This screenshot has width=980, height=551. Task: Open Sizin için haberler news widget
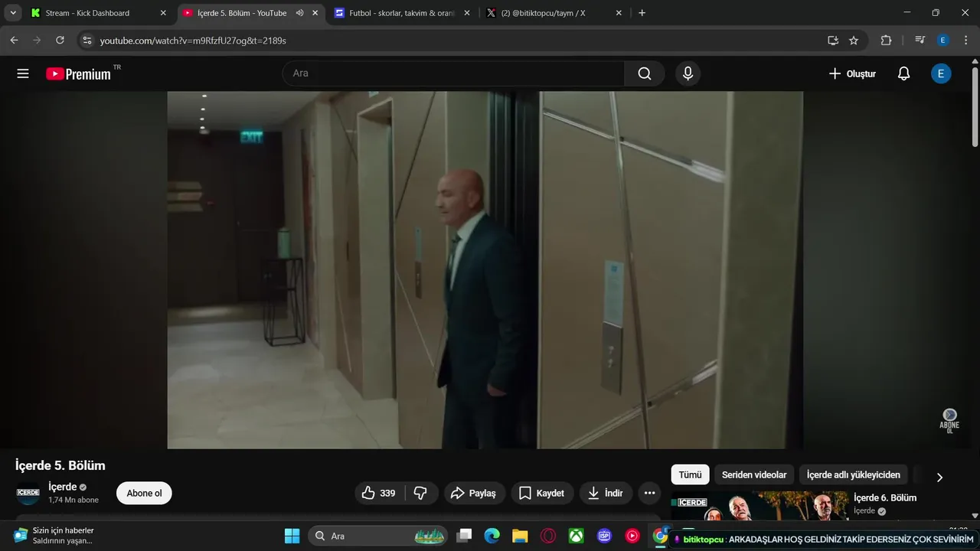click(x=54, y=536)
